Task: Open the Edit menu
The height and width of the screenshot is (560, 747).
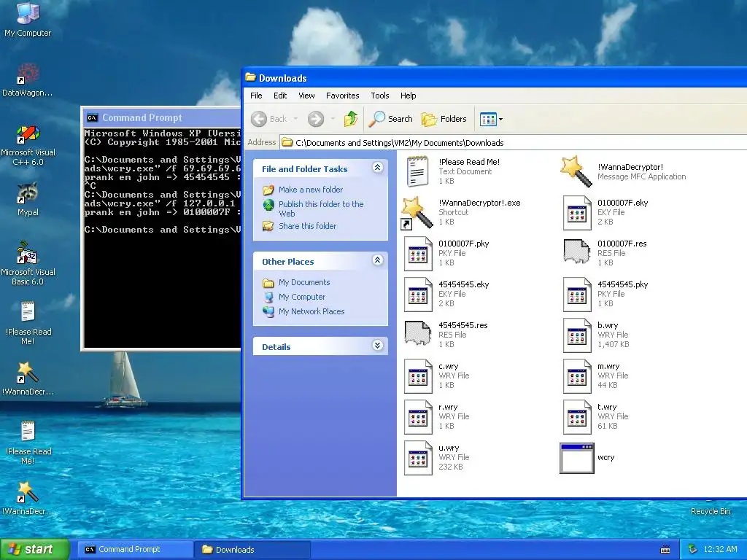Action: (280, 96)
